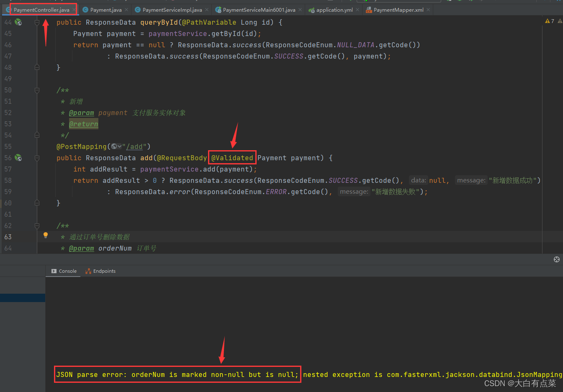563x392 pixels.
Task: Open the PaymentServiceMain6001.java tab
Action: coord(259,10)
